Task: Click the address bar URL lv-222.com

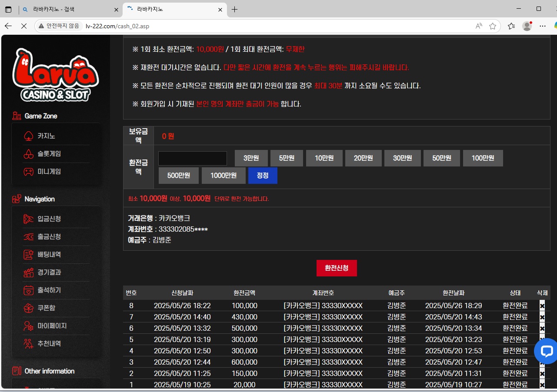Action: coord(117,26)
